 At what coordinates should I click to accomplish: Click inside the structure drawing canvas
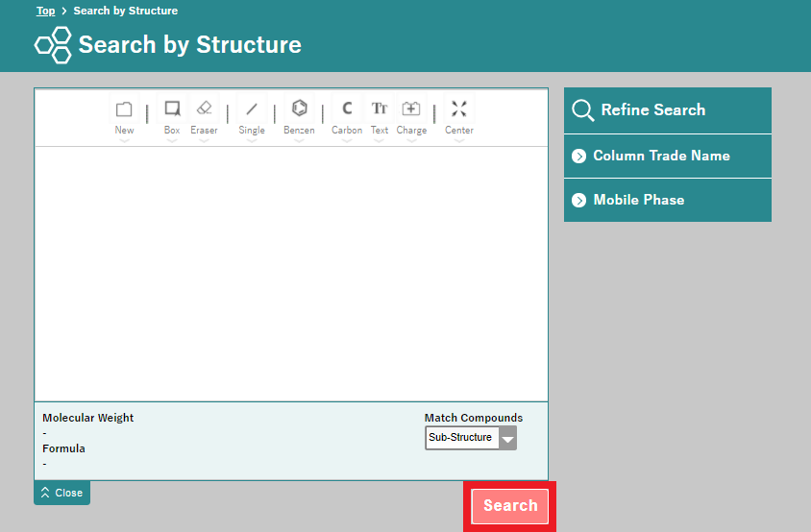291,274
